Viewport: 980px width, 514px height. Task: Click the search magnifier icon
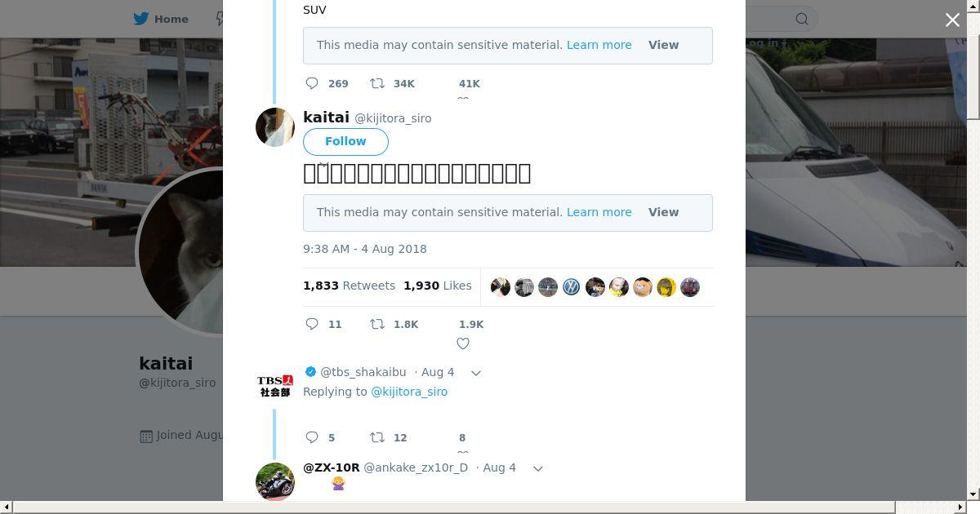click(802, 19)
